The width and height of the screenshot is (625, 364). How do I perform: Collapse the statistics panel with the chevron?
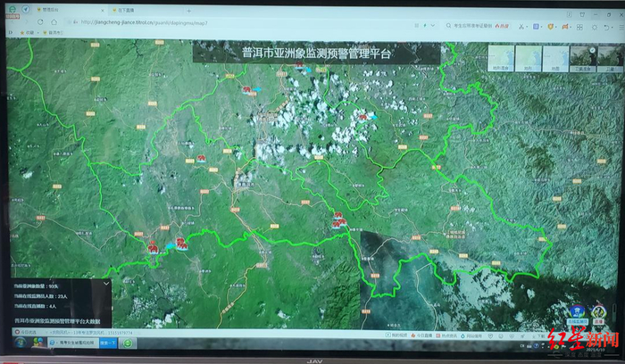click(106, 284)
